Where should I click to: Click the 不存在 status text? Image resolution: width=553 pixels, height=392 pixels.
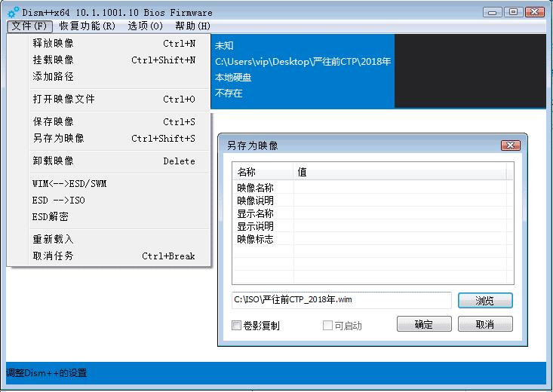pos(229,93)
